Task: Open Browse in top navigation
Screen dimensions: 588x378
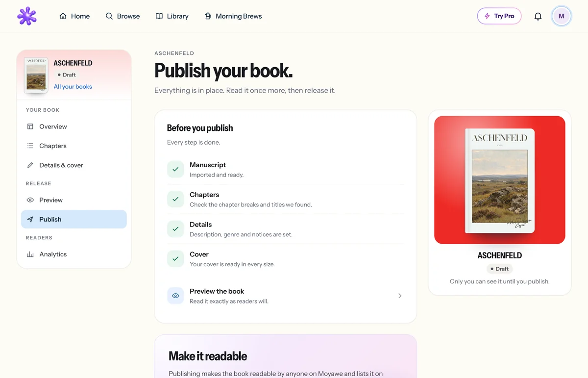Action: (122, 16)
